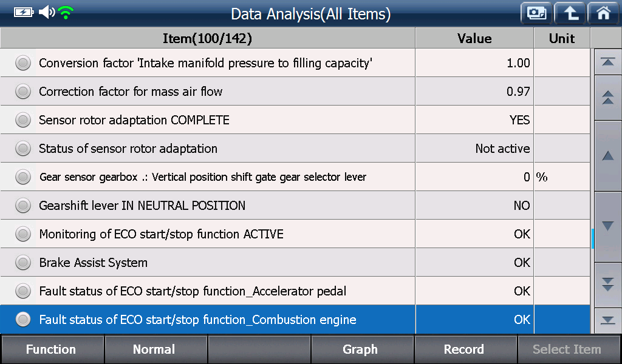
Task: Go to the home screen icon
Action: pos(604,13)
